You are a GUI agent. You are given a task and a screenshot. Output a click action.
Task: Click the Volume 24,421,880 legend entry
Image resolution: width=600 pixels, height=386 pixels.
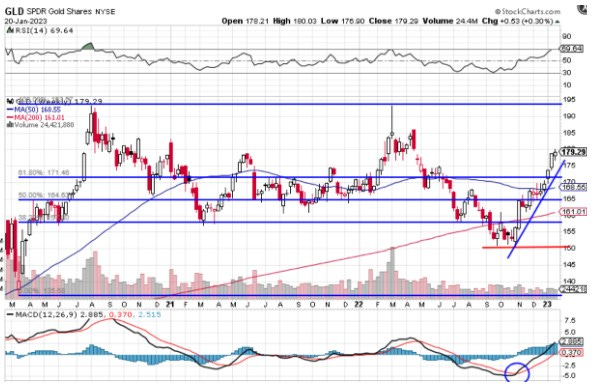tap(44, 125)
